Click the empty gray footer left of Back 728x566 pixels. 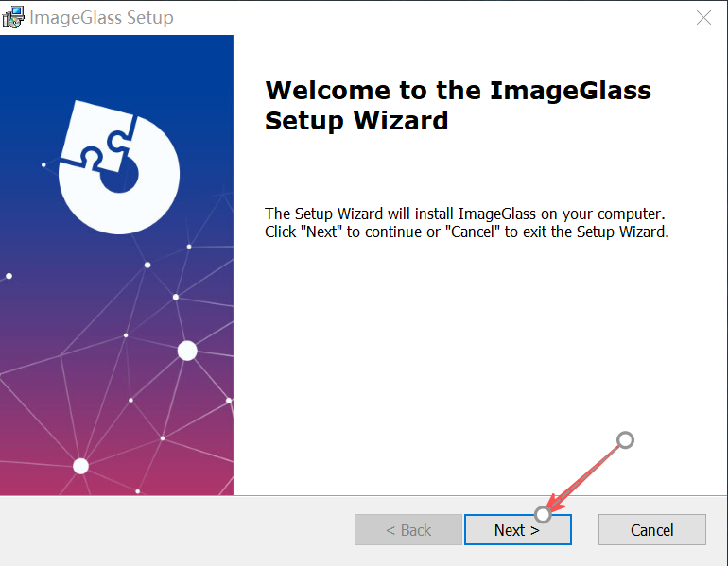[x=177, y=530]
